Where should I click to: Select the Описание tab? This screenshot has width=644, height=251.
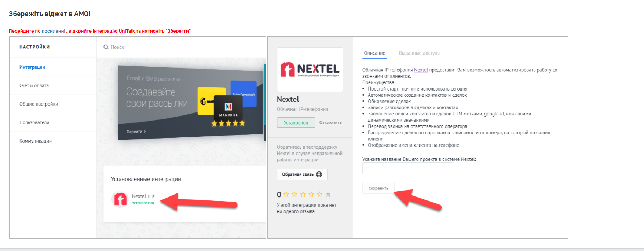point(374,53)
